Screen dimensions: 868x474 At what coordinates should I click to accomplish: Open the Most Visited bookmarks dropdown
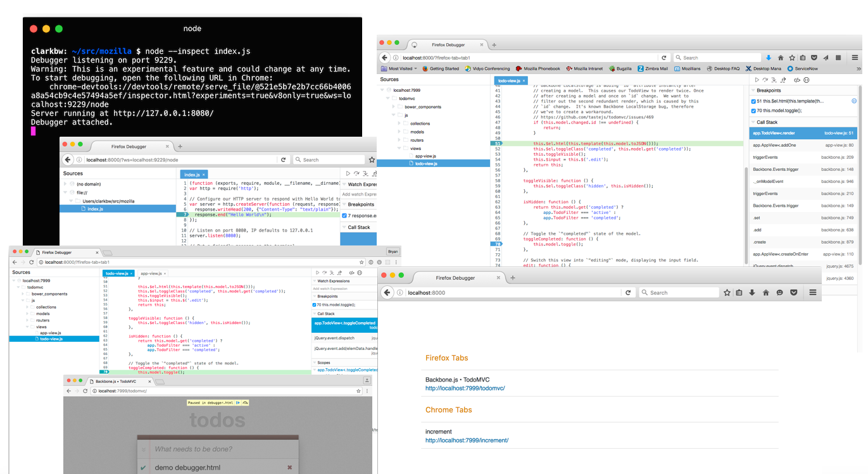coord(399,68)
